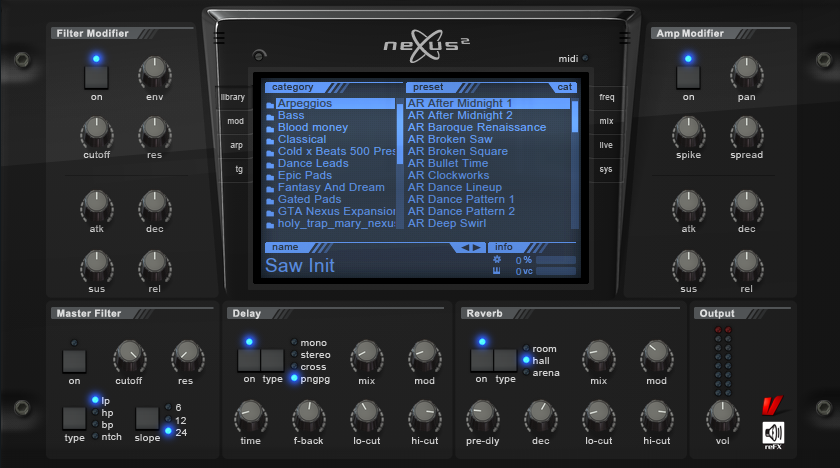Toggle the Filter Modifier on button

click(96, 75)
